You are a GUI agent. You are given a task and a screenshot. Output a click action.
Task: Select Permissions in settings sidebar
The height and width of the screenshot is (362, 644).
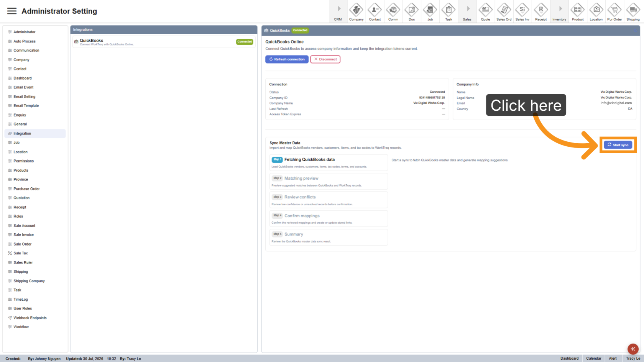(x=35, y=161)
